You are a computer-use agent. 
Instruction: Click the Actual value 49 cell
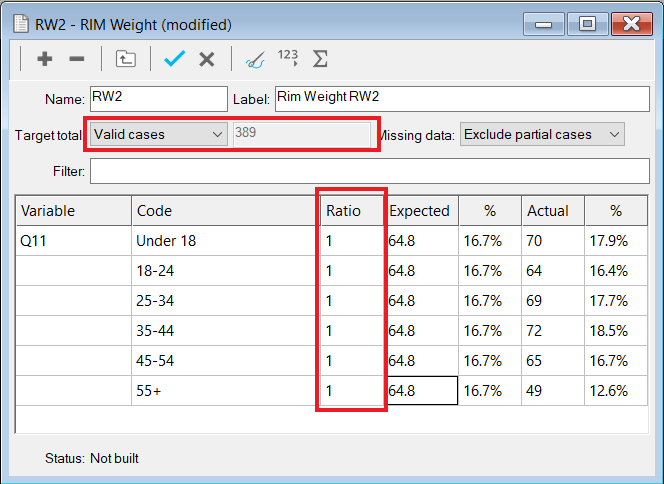pos(553,390)
